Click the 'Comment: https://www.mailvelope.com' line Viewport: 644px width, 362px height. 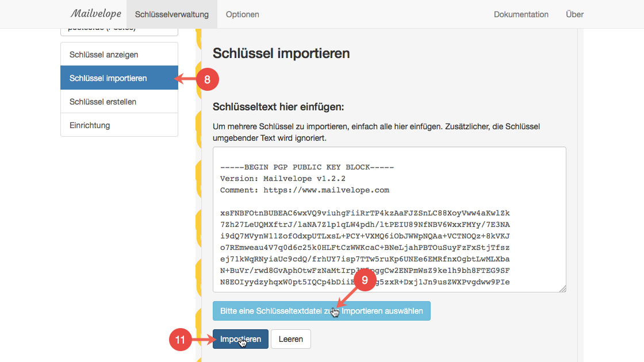click(304, 190)
